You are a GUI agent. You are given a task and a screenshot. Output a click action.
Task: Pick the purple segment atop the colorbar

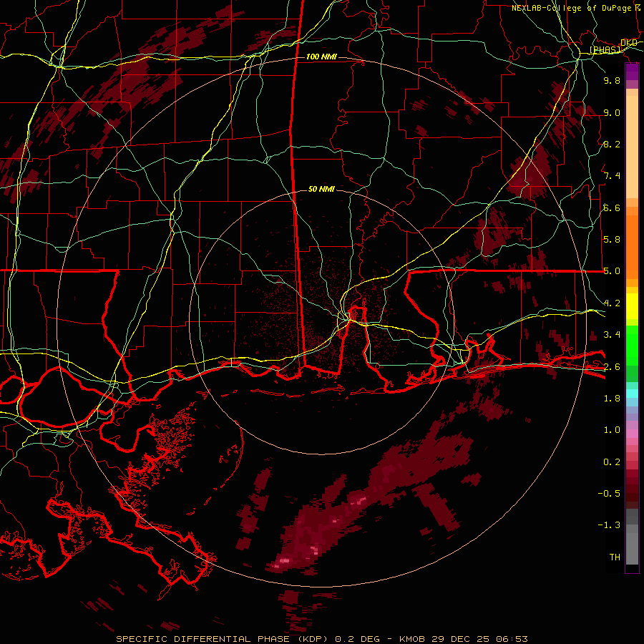pyautogui.click(x=632, y=72)
